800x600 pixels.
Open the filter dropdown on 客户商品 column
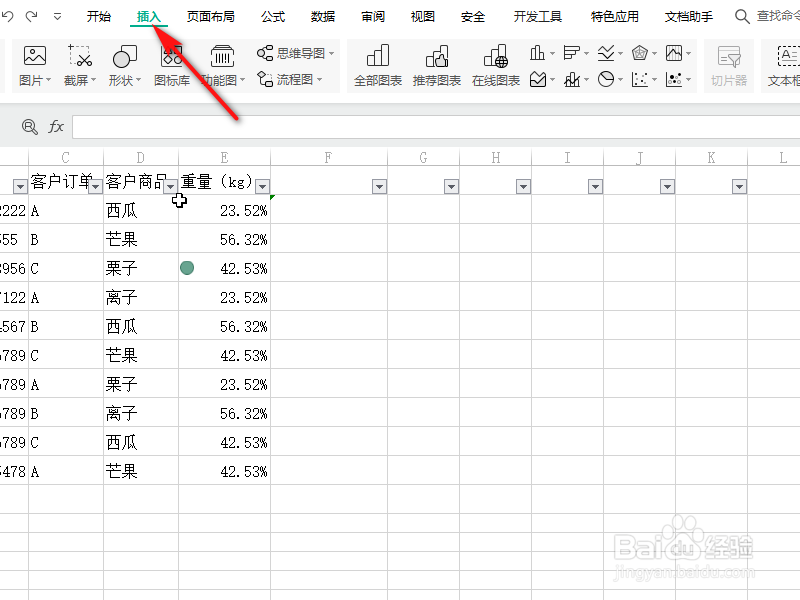coord(170,186)
